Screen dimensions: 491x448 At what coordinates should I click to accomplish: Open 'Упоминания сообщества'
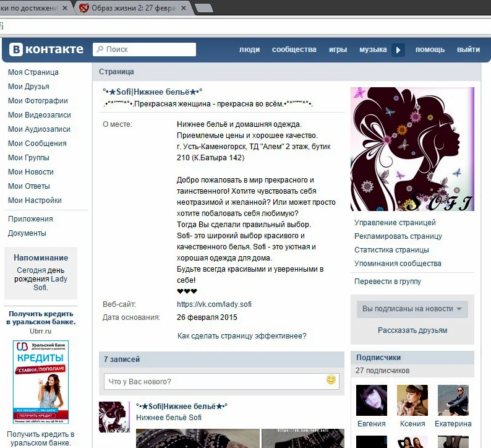(x=398, y=264)
